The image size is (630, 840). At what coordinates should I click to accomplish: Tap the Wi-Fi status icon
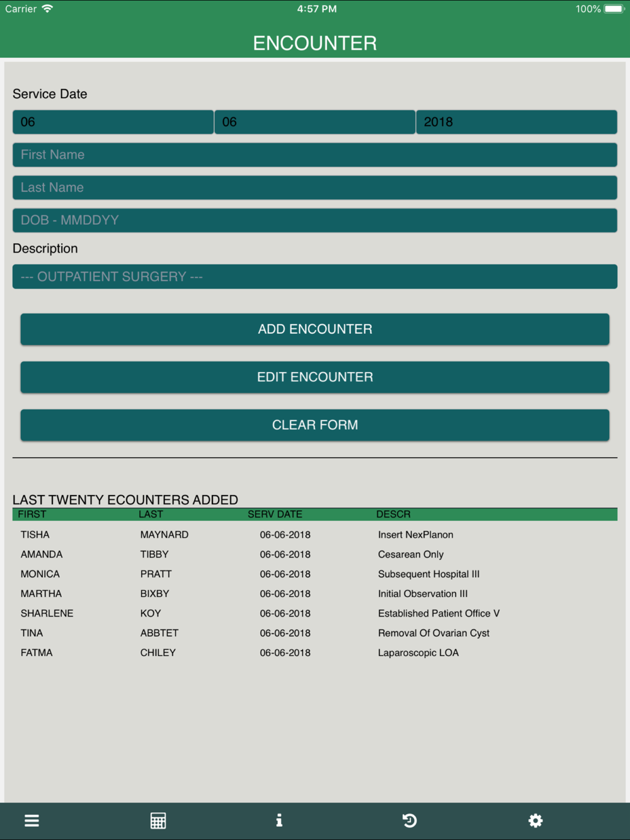47,9
